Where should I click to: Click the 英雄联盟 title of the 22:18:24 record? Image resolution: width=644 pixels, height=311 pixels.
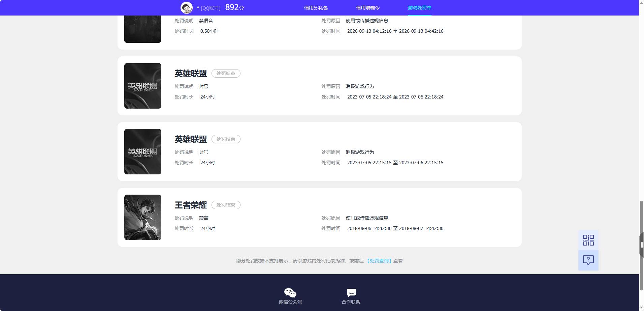(191, 74)
